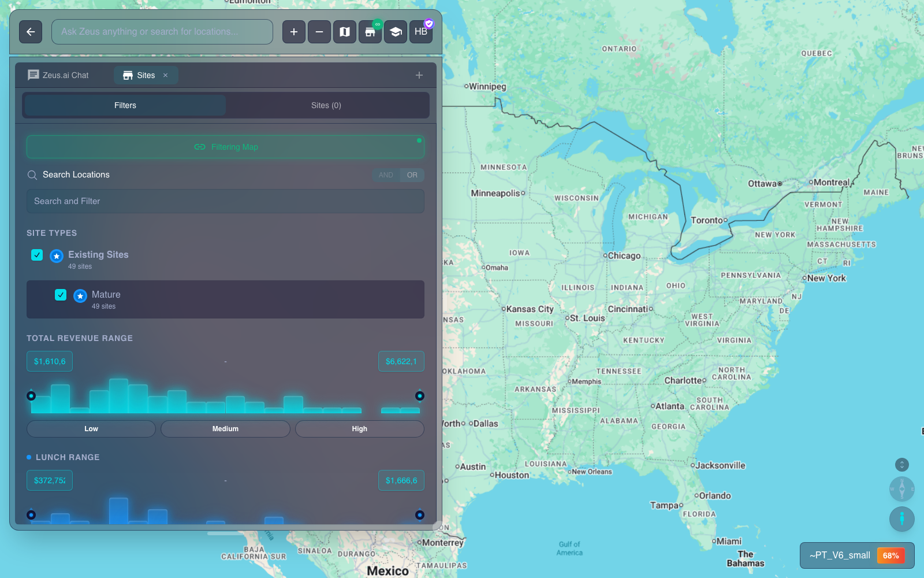
Task: Click the Street View pegman icon
Action: click(x=902, y=519)
